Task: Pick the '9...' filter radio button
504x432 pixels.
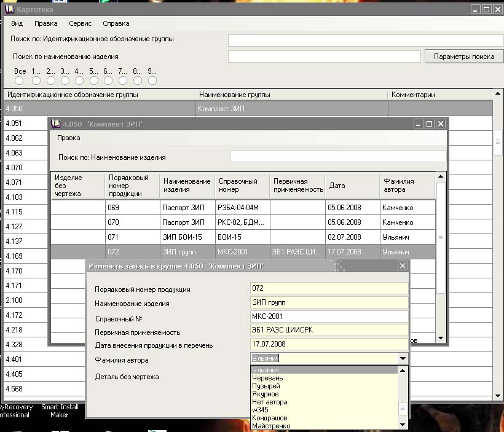Action: coord(152,81)
